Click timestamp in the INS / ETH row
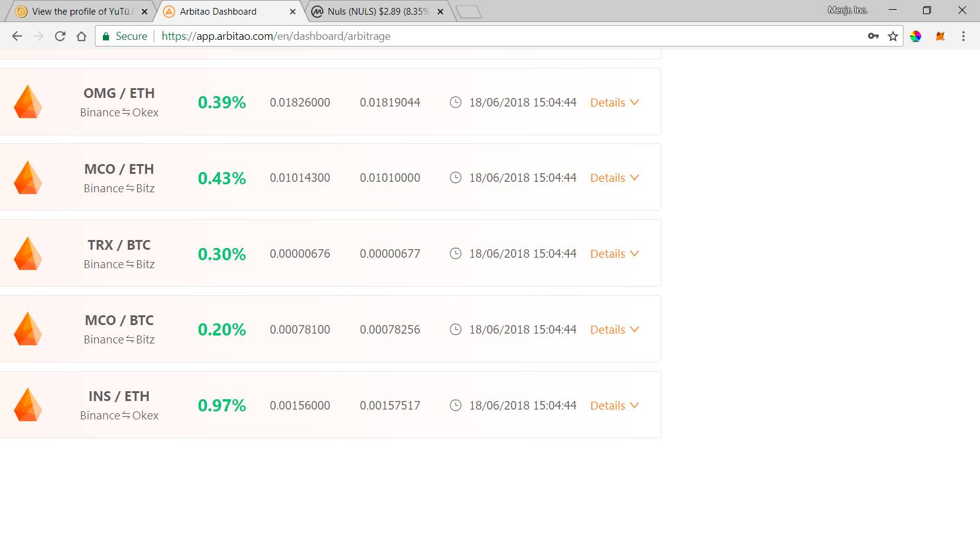Image resolution: width=980 pixels, height=551 pixels. pyautogui.click(x=523, y=405)
